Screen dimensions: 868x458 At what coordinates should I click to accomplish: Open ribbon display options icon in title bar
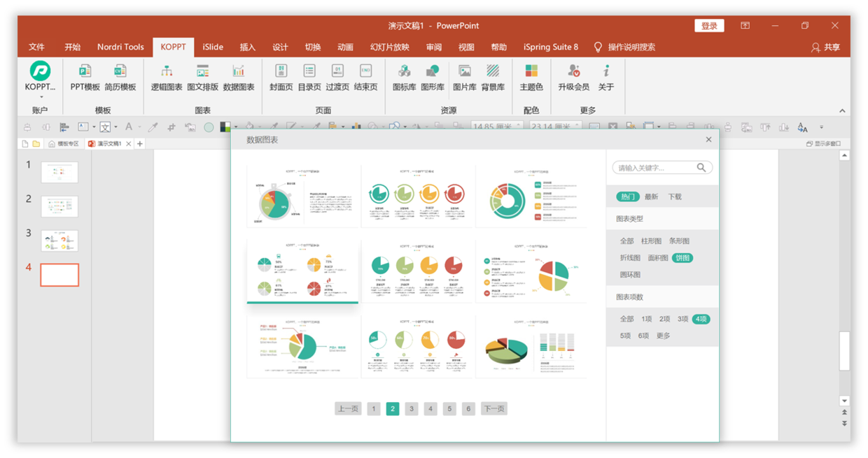(x=745, y=25)
